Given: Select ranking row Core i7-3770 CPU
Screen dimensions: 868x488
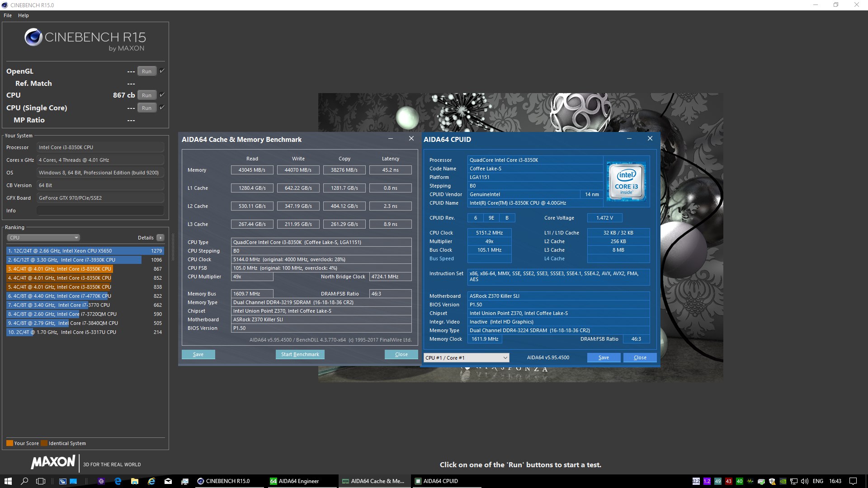Looking at the screenshot, I should tap(85, 305).
